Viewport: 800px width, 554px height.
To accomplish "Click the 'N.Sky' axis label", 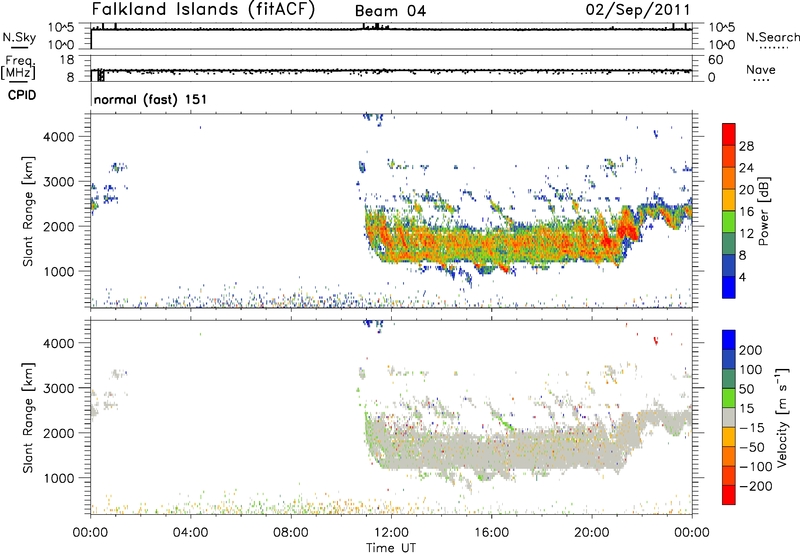I will (19, 37).
